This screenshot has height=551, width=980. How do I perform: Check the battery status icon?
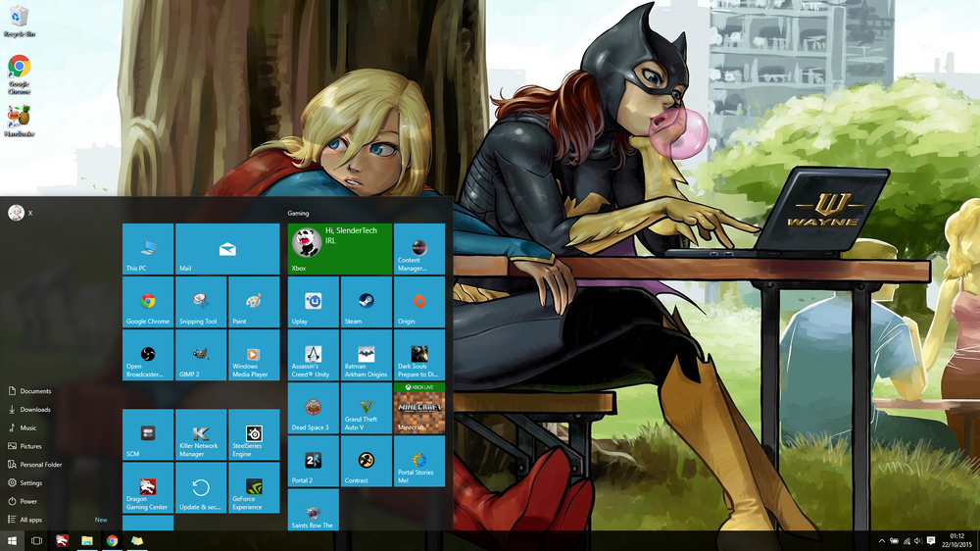point(895,541)
